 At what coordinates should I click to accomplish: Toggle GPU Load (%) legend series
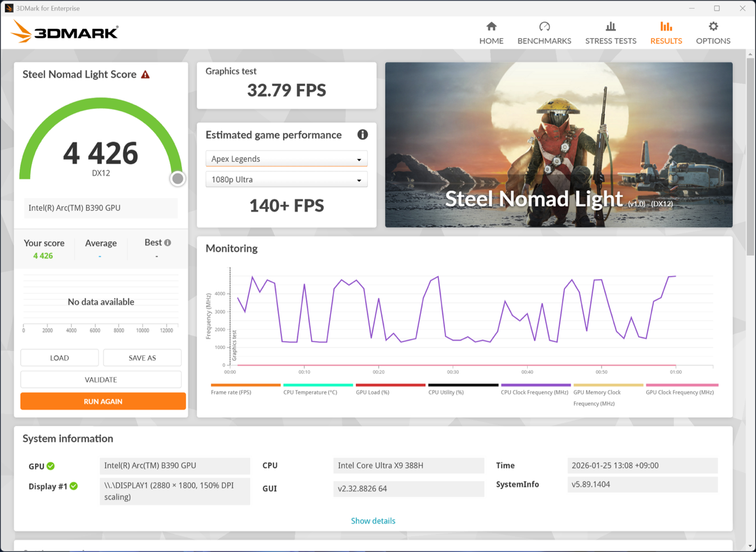[390, 389]
